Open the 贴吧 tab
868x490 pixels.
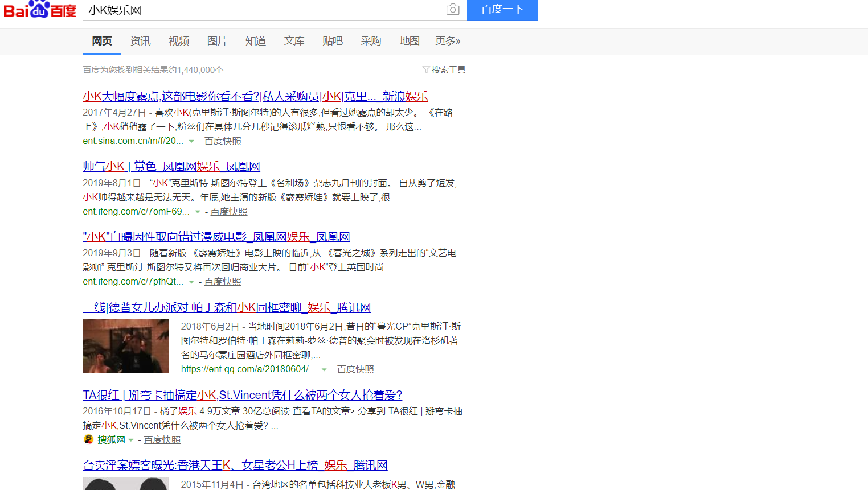coord(333,41)
